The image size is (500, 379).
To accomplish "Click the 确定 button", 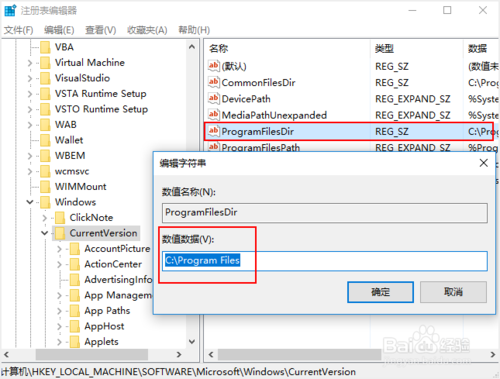I will pyautogui.click(x=380, y=292).
